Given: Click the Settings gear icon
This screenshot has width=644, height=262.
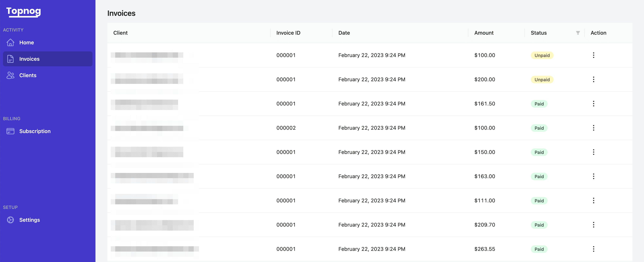Looking at the screenshot, I should click(10, 220).
